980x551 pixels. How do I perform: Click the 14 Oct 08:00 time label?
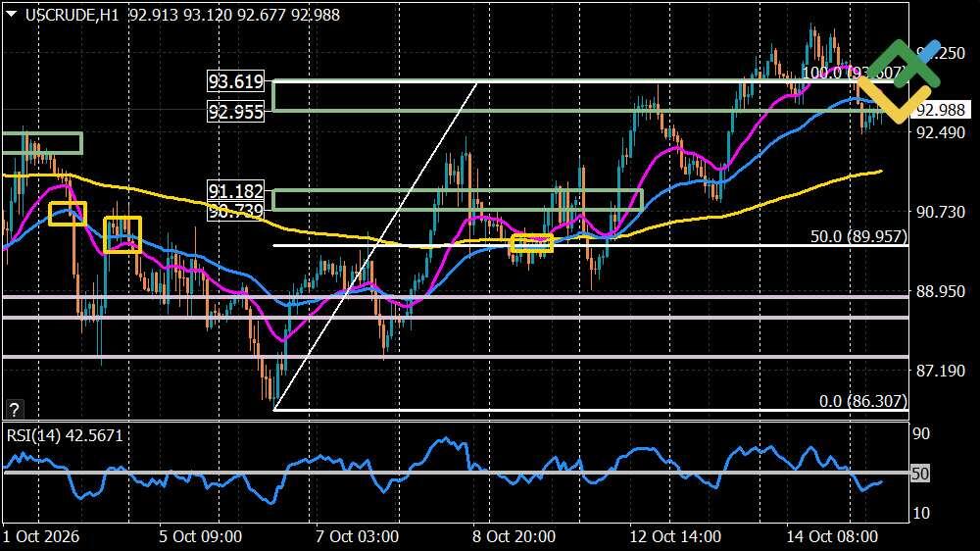pyautogui.click(x=832, y=536)
